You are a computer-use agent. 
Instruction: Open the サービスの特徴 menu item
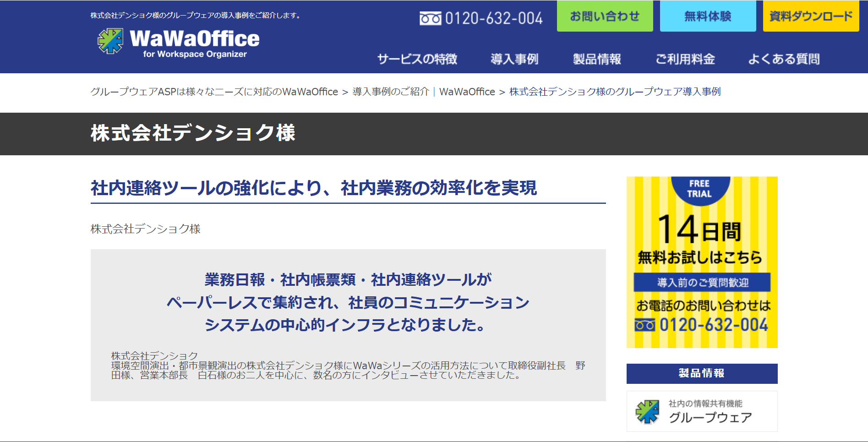(x=417, y=59)
